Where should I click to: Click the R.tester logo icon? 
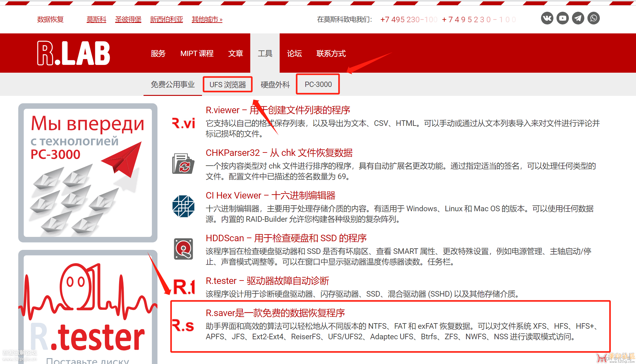click(x=184, y=287)
